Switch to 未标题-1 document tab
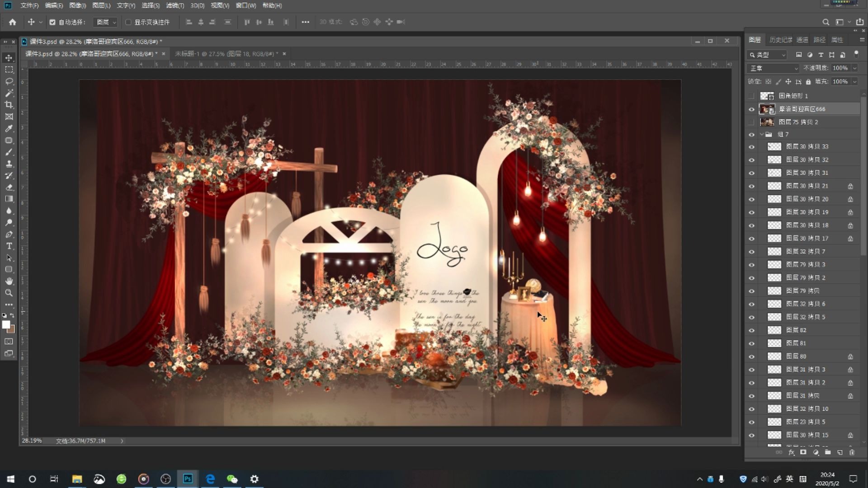 point(226,54)
